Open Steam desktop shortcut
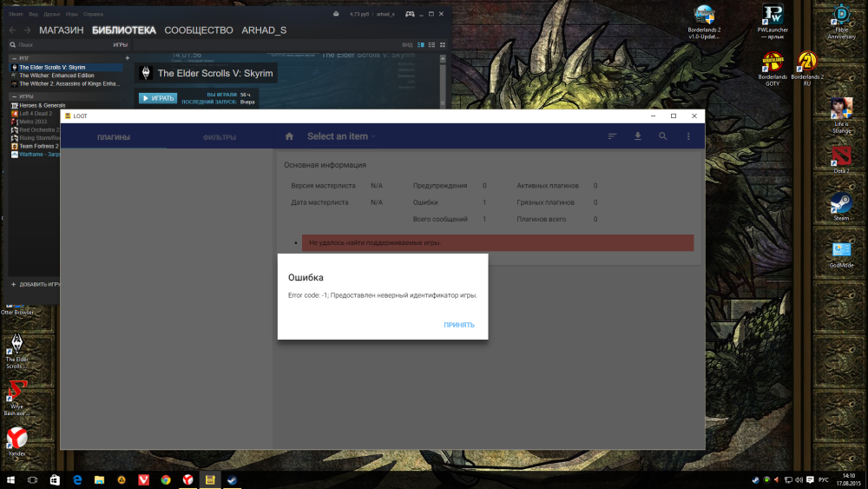This screenshot has height=489, width=868. [x=841, y=207]
